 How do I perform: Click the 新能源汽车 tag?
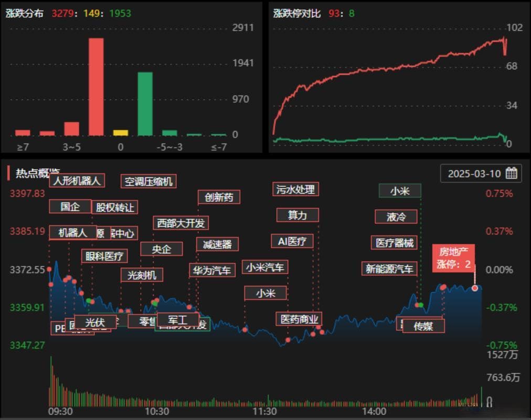click(389, 268)
